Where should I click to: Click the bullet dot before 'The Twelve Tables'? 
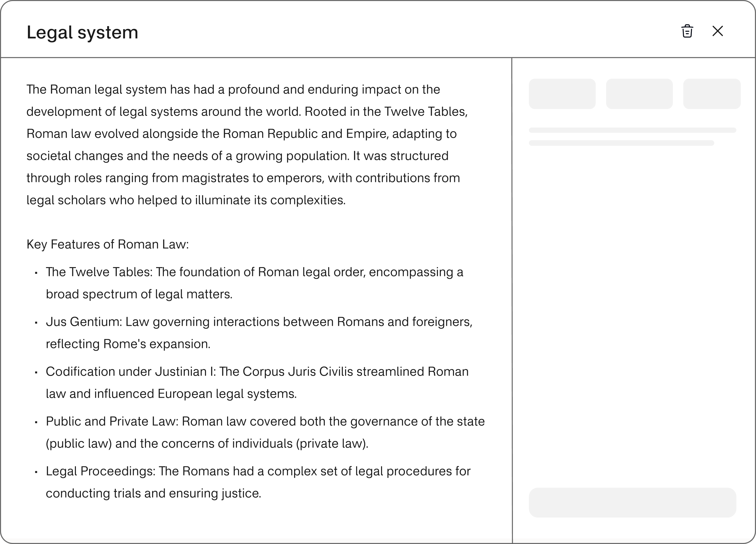36,273
